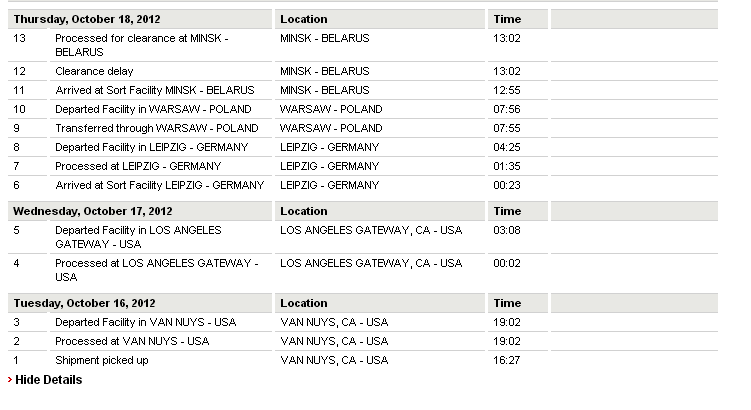Click the red arrow beside Hide Details

10,379
